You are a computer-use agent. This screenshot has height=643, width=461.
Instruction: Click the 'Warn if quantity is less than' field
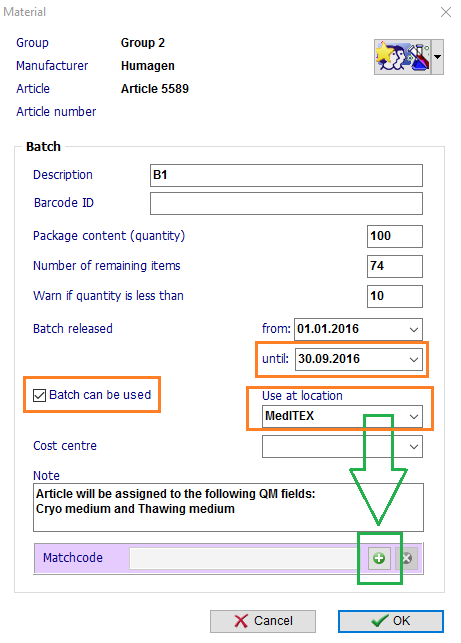coord(395,296)
